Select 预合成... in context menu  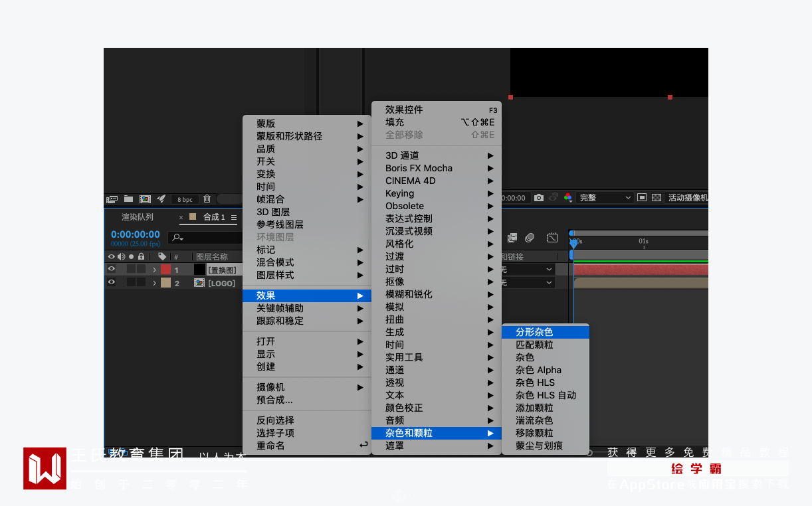pyautogui.click(x=307, y=400)
